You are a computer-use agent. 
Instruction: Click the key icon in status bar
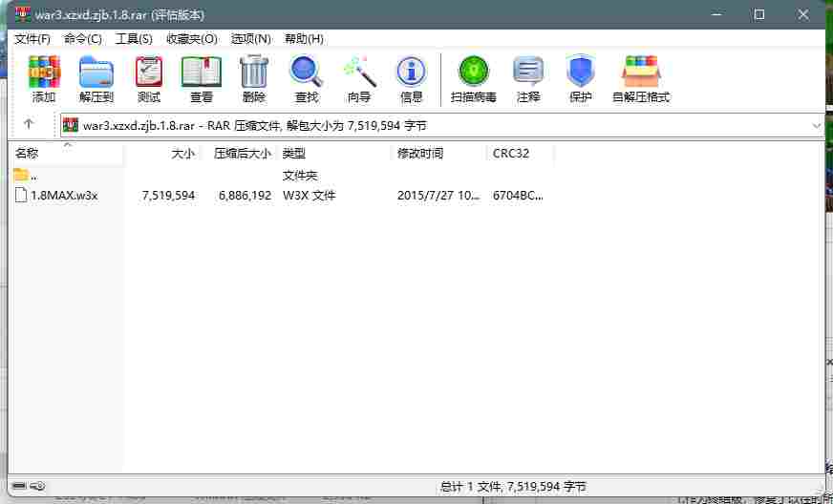pyautogui.click(x=37, y=486)
